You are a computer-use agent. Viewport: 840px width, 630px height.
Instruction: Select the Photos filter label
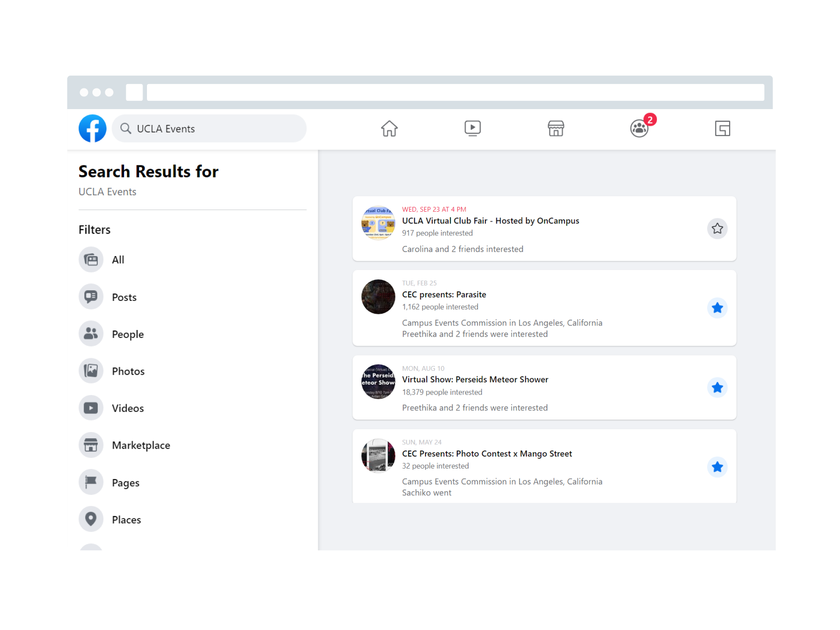pos(128,371)
